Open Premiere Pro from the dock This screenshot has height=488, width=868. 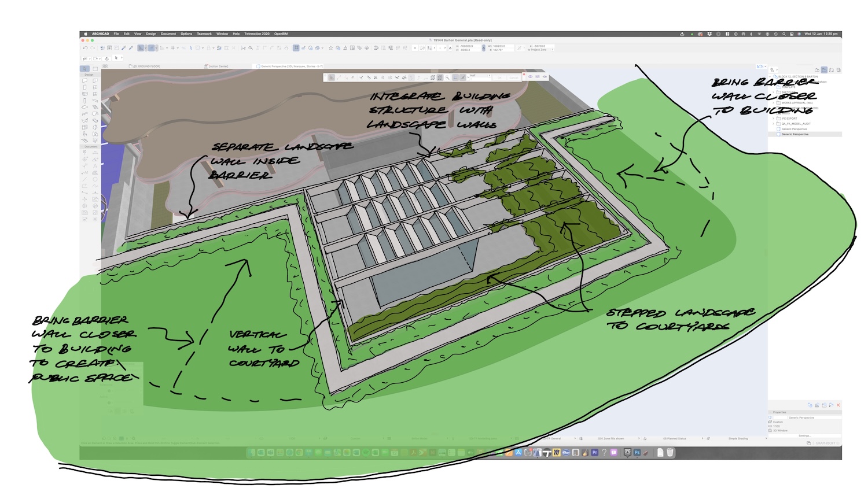[594, 453]
